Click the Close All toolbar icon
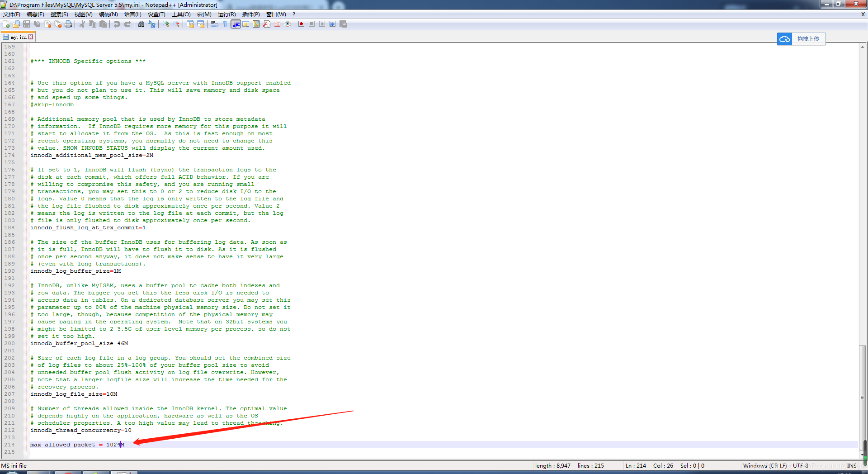 58,24
